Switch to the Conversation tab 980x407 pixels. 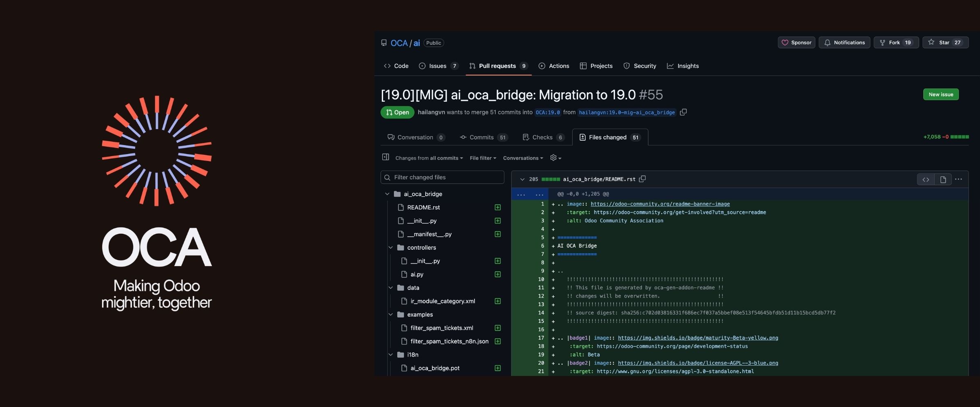416,137
